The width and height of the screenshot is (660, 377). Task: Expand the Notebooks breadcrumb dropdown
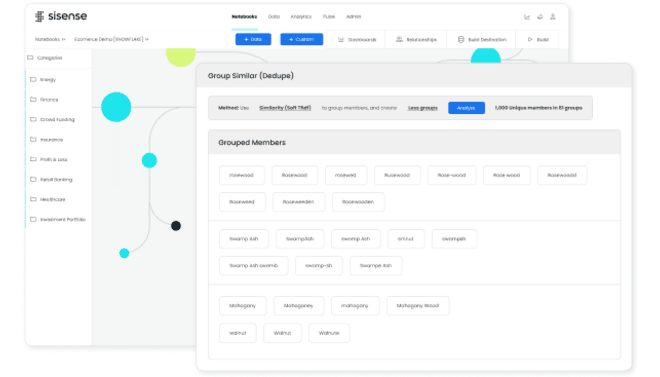pos(64,39)
